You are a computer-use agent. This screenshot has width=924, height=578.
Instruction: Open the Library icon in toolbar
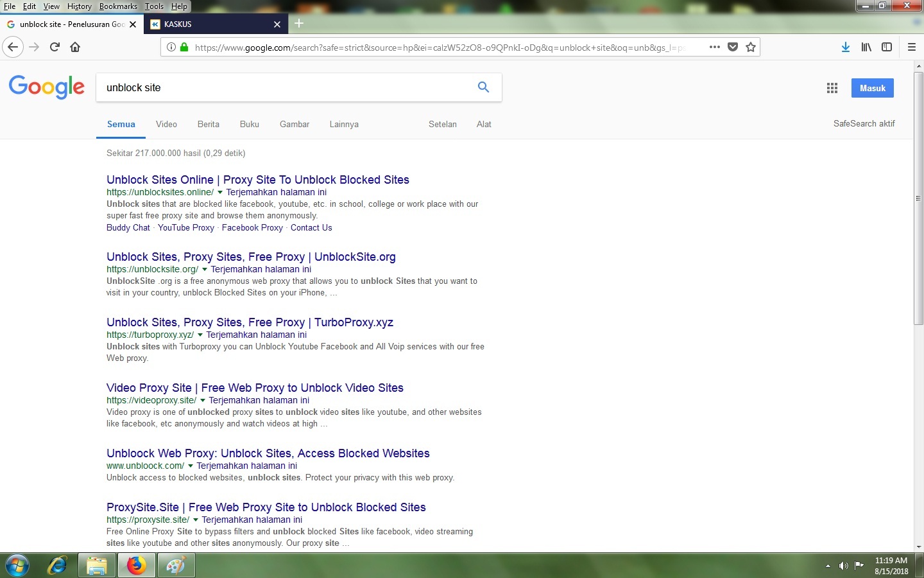click(x=866, y=47)
